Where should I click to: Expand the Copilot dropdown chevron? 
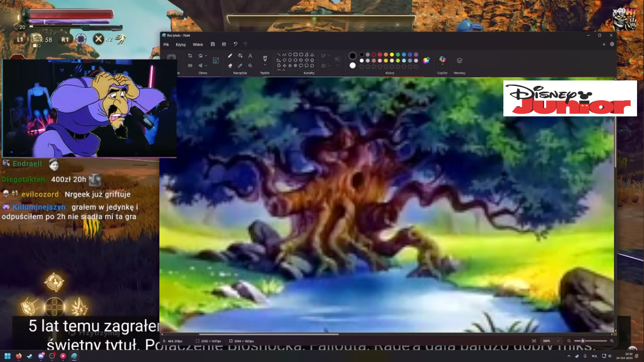[442, 64]
